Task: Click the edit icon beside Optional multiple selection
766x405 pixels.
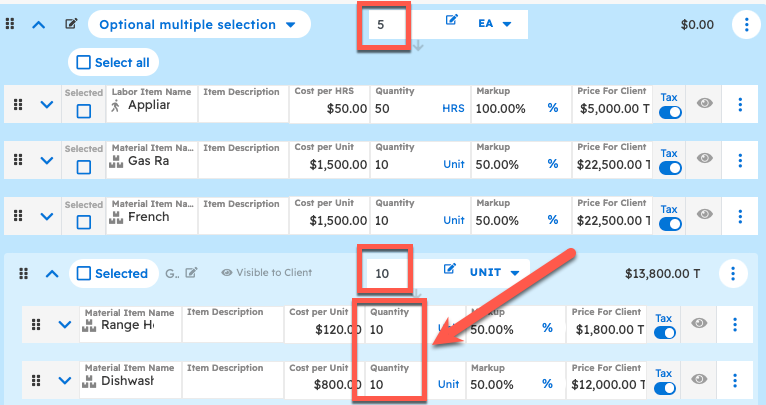Action: 71,24
